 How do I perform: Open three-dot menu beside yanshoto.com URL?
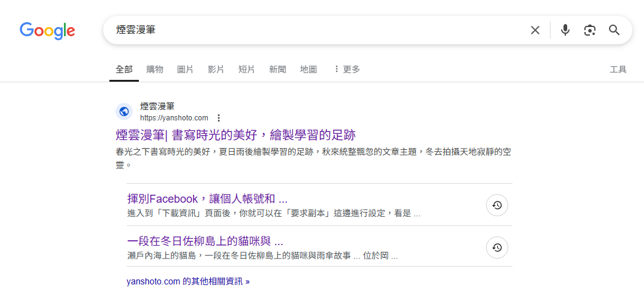coord(219,119)
